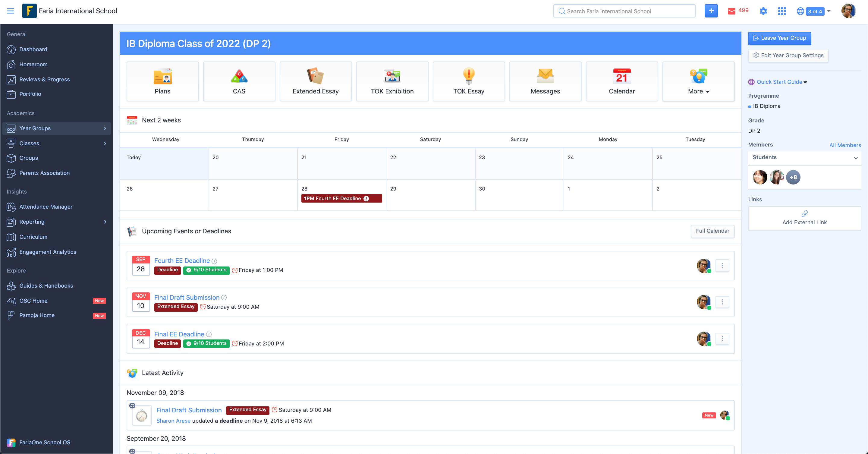Select Attendance Manager in sidebar
868x454 pixels.
tap(46, 207)
